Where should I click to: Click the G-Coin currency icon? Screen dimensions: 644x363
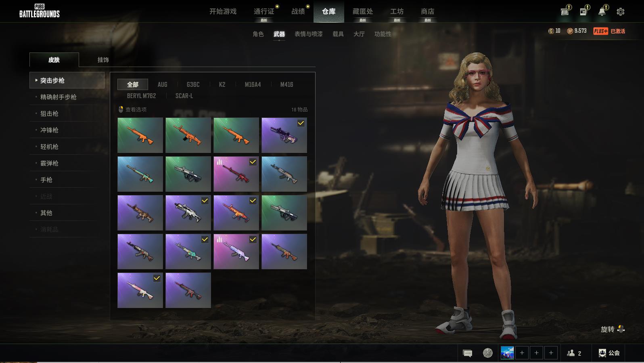pos(551,31)
